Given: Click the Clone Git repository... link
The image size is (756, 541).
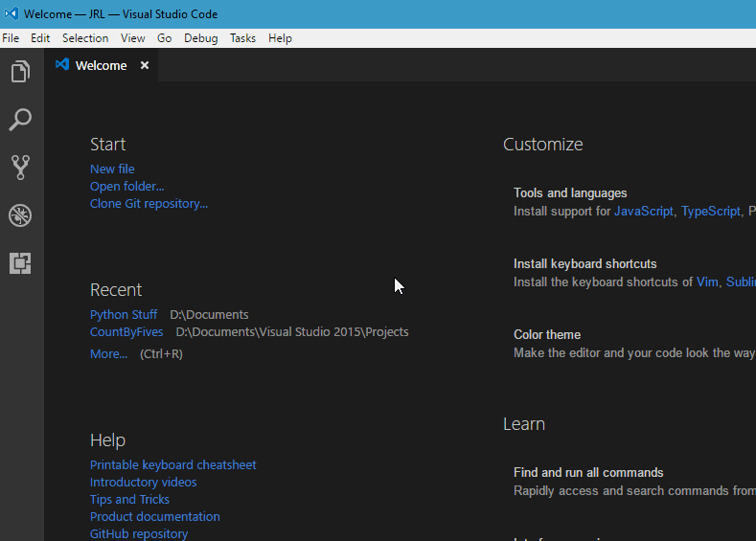Looking at the screenshot, I should pyautogui.click(x=149, y=204).
